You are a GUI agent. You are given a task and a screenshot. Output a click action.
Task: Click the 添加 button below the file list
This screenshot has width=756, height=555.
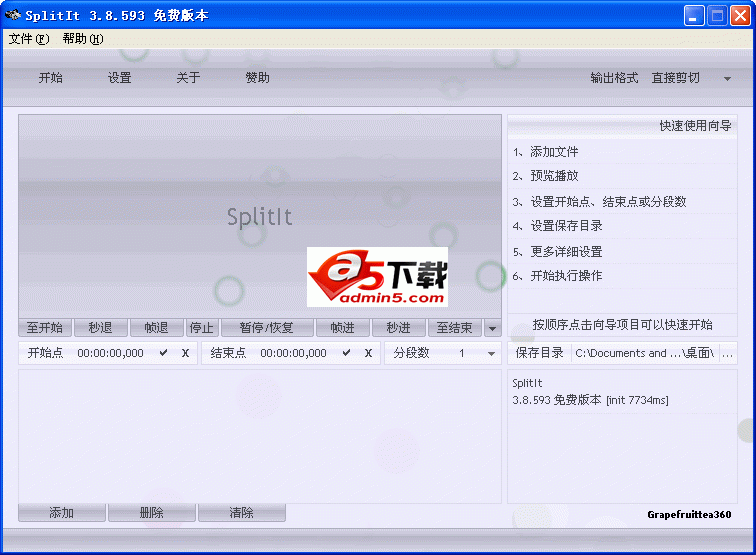pos(62,513)
